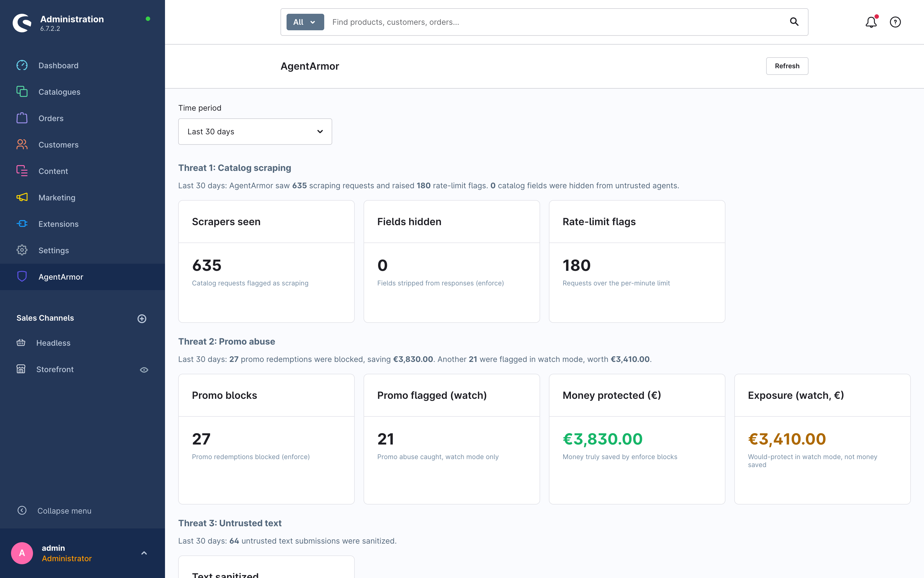924x578 pixels.
Task: Open Catalogues menu item
Action: pyautogui.click(x=82, y=92)
